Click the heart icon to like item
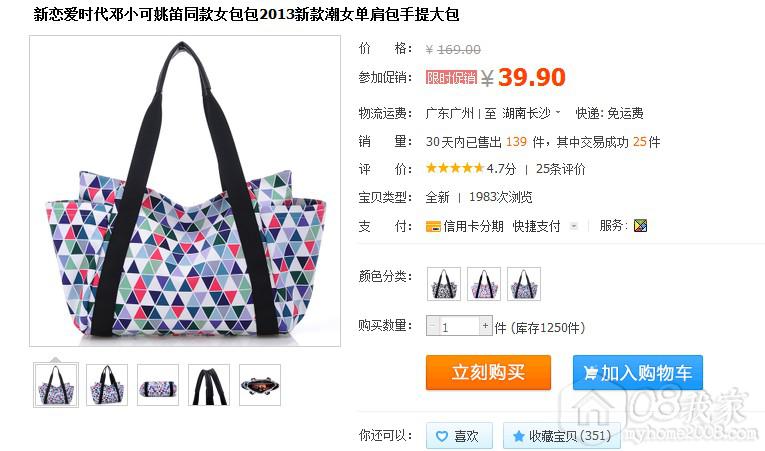The image size is (765, 451). click(x=442, y=436)
